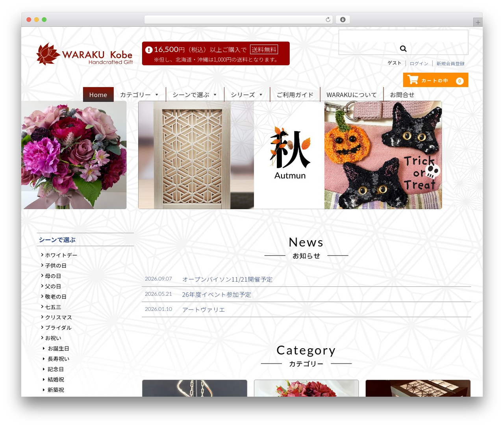Select 父の日 in the sidebar
This screenshot has width=504, height=427.
pos(53,286)
